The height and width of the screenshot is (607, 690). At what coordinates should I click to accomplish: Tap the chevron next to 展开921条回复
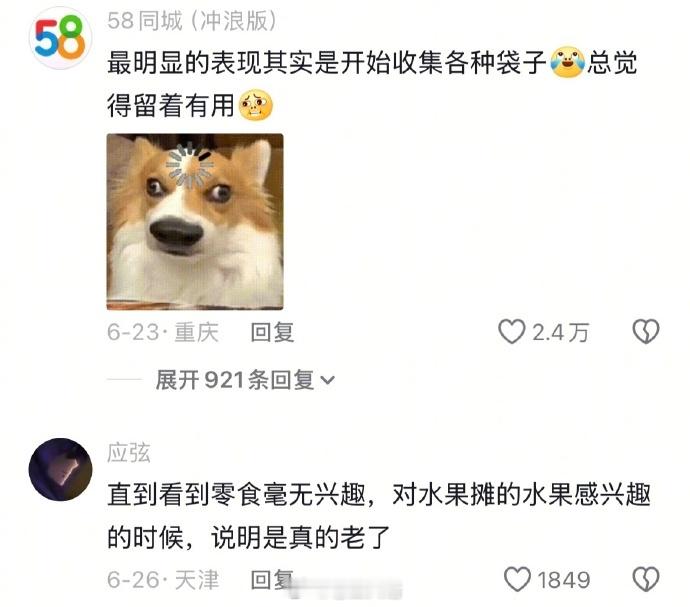coord(327,380)
